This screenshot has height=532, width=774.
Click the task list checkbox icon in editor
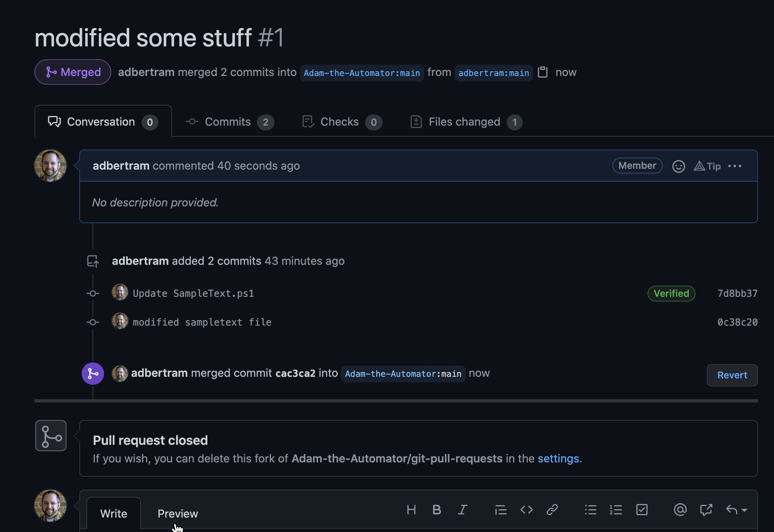click(x=642, y=508)
